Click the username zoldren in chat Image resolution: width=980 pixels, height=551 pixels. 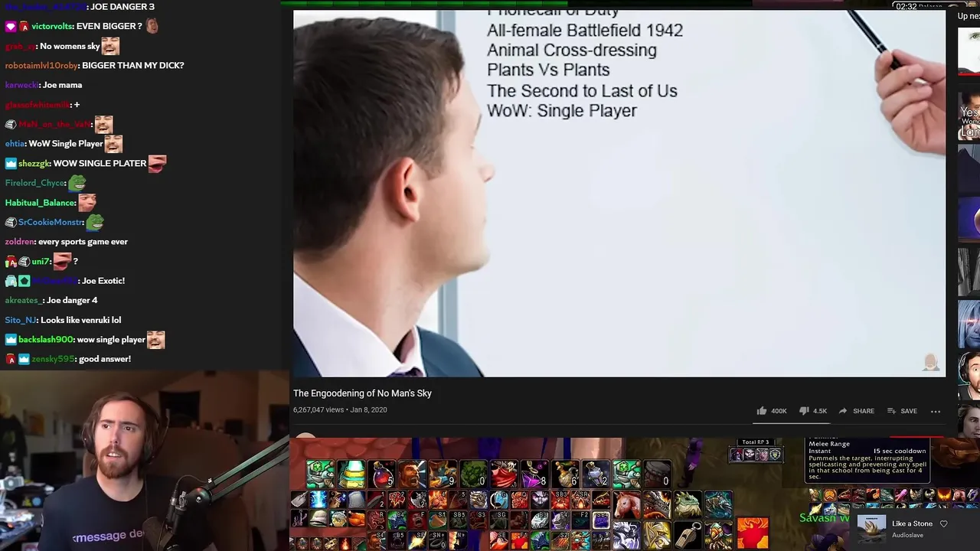pos(20,242)
